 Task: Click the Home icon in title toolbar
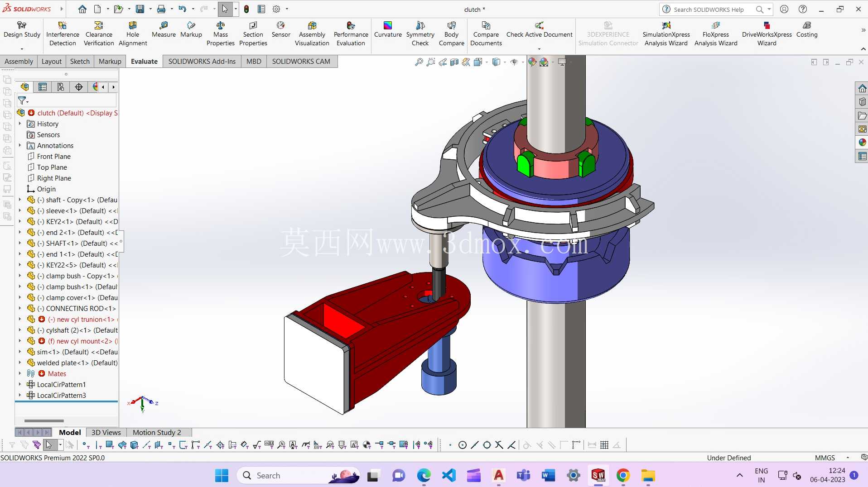pyautogui.click(x=82, y=9)
